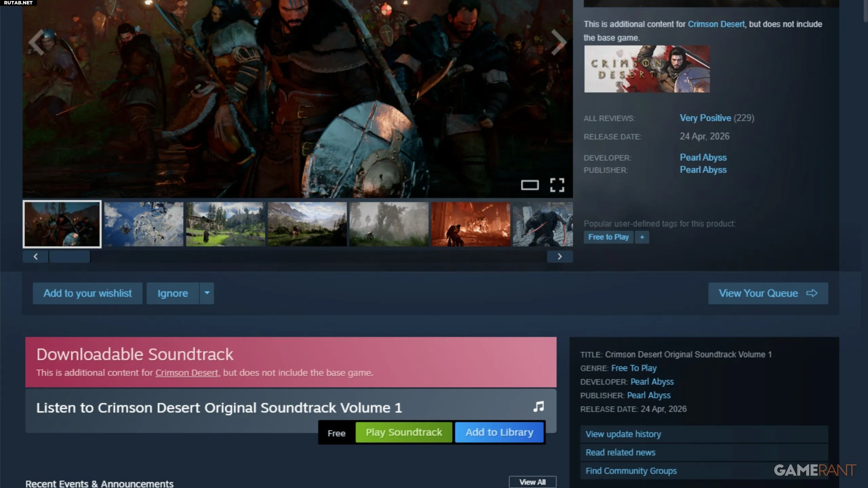Expand the Ignore dropdown arrow
The image size is (868, 488).
tap(207, 293)
